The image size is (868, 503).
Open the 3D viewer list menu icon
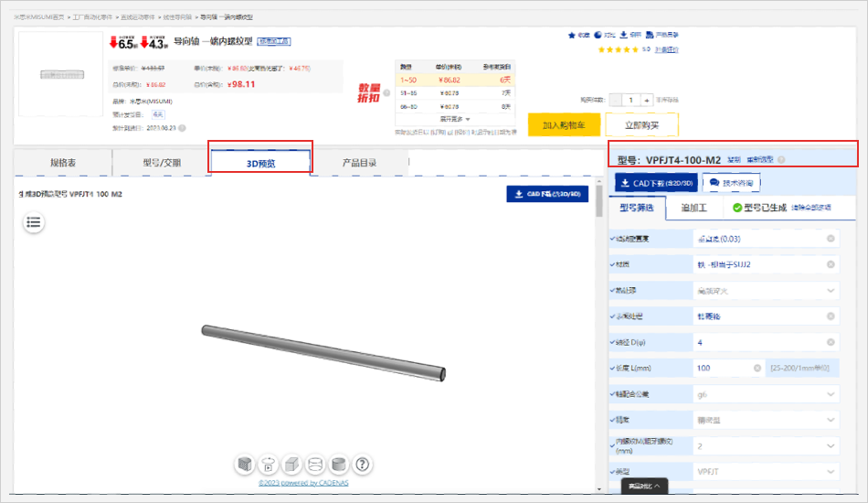pyautogui.click(x=34, y=221)
